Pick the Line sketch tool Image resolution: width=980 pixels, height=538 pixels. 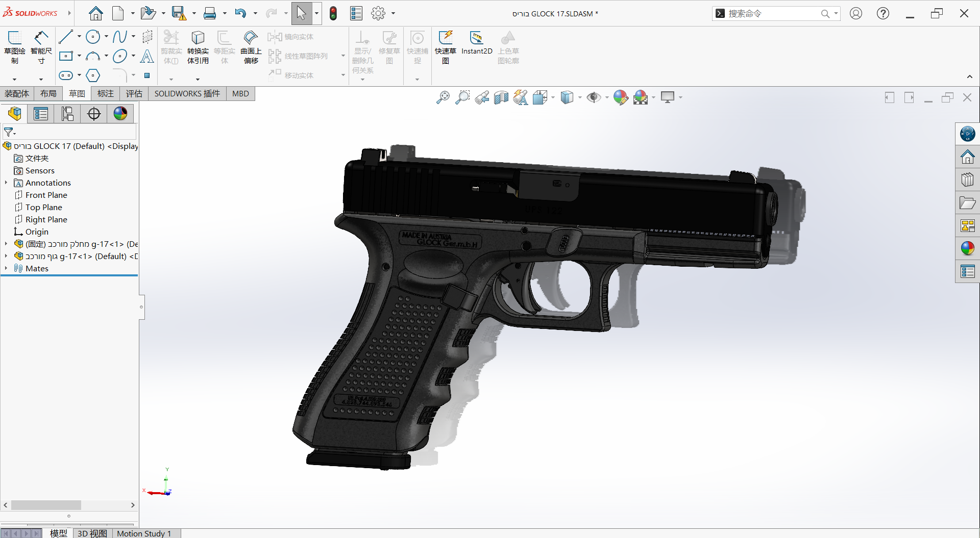tap(66, 37)
